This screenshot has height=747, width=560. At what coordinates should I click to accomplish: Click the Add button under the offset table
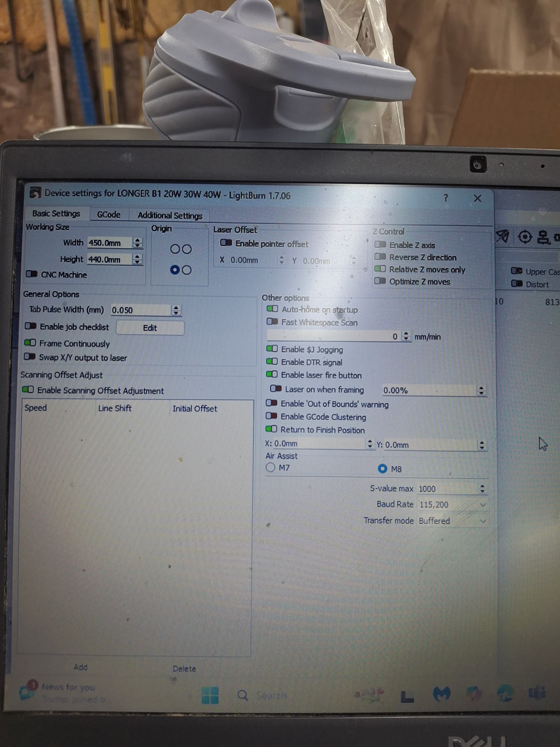(x=81, y=667)
